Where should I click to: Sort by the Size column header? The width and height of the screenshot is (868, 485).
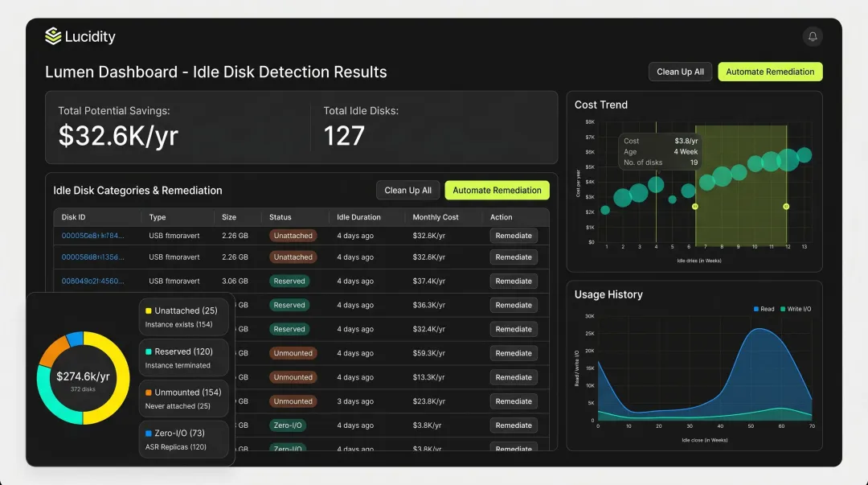click(x=228, y=217)
